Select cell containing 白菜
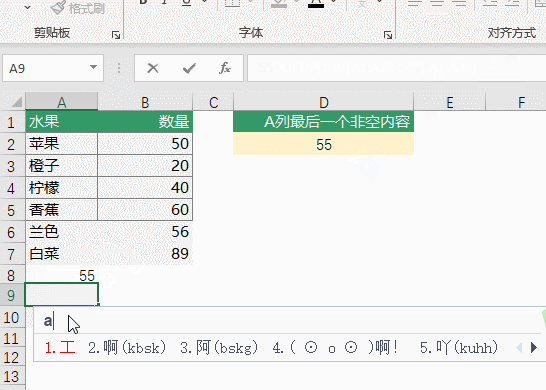Image resolution: width=546 pixels, height=390 pixels. (x=62, y=254)
